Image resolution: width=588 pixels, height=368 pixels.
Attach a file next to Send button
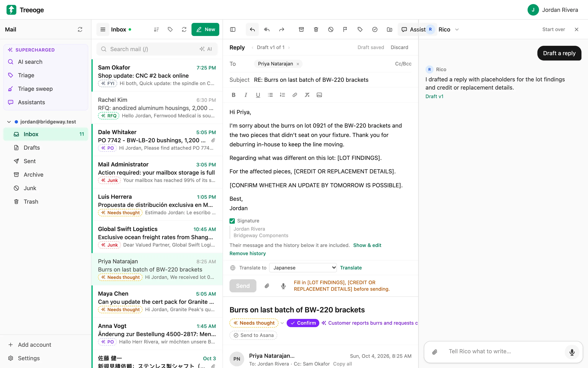coord(267,286)
